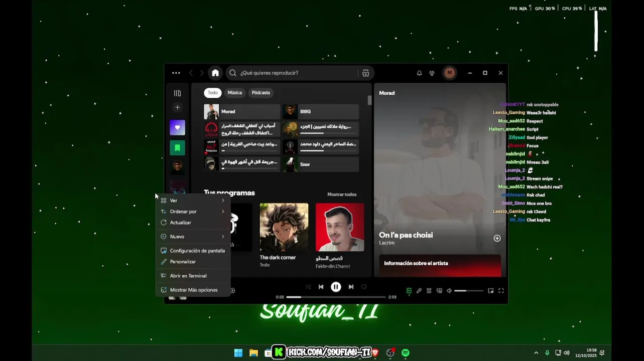Expand the Ver submenu
644x361 pixels.
point(193,201)
